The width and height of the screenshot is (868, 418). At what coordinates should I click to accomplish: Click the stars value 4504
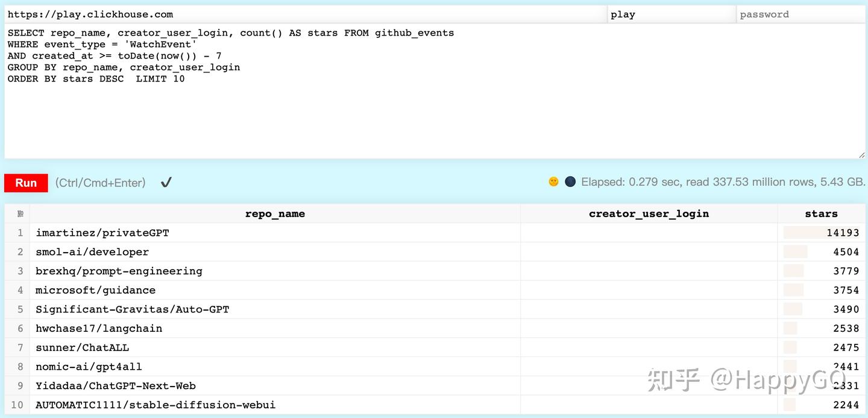tap(846, 252)
